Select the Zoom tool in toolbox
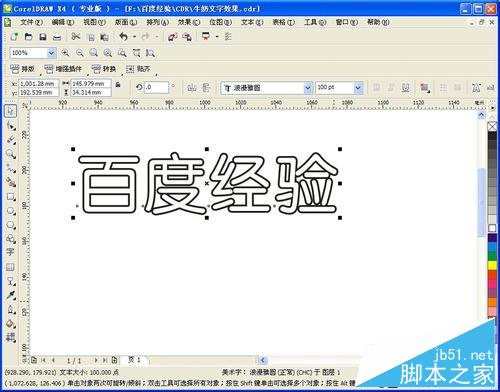This screenshot has height=392, width=500. pos(11,154)
